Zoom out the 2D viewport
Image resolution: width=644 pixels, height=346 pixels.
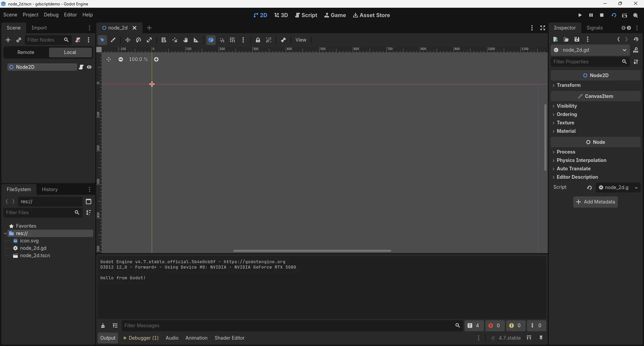coord(121,59)
